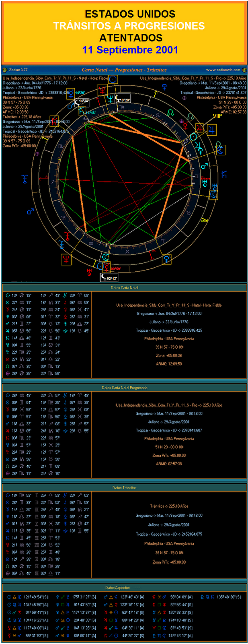Click the yellow MC marker on the wheel
248x644 pixels.
point(204,221)
